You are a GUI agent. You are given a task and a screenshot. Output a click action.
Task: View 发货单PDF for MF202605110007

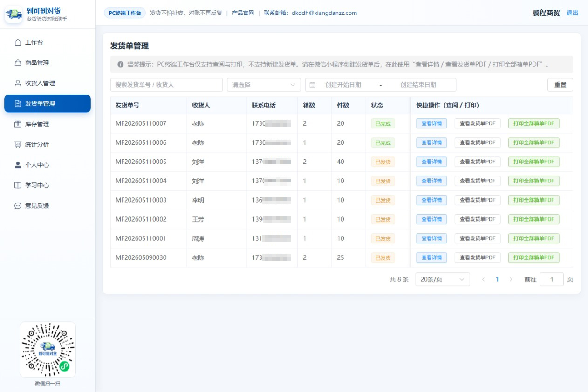[478, 123]
